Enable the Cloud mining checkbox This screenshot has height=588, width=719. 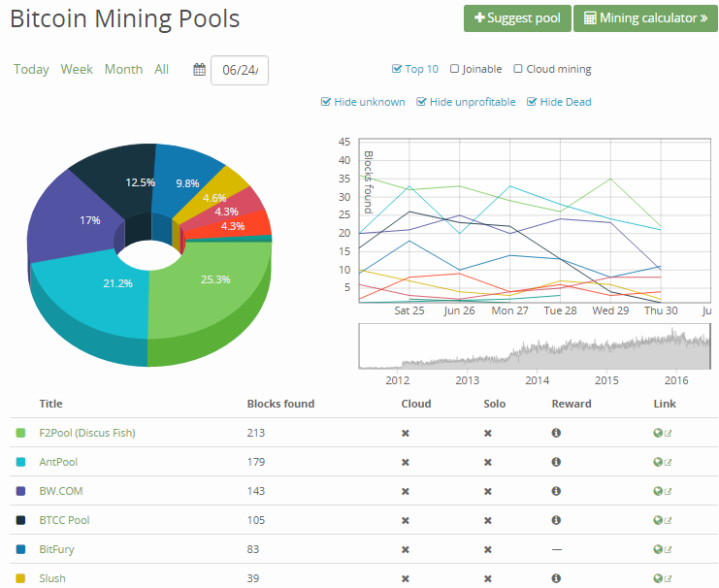pyautogui.click(x=518, y=69)
